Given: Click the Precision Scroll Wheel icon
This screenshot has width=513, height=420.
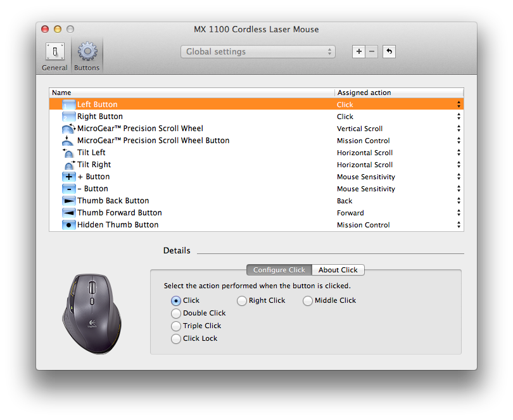Looking at the screenshot, I should pos(68,129).
